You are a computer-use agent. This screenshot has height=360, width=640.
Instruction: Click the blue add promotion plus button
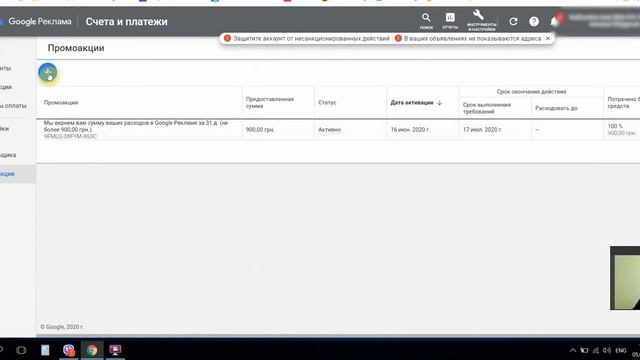click(48, 73)
